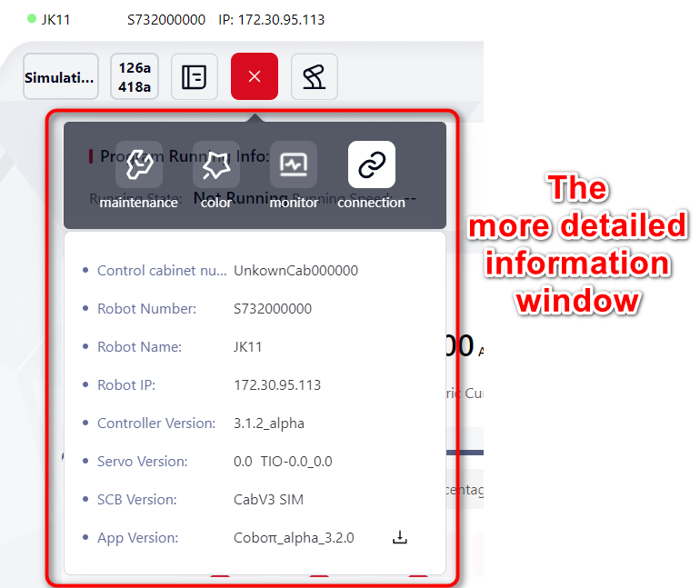Click the Simulation mode button
The height and width of the screenshot is (588, 700).
(x=60, y=77)
